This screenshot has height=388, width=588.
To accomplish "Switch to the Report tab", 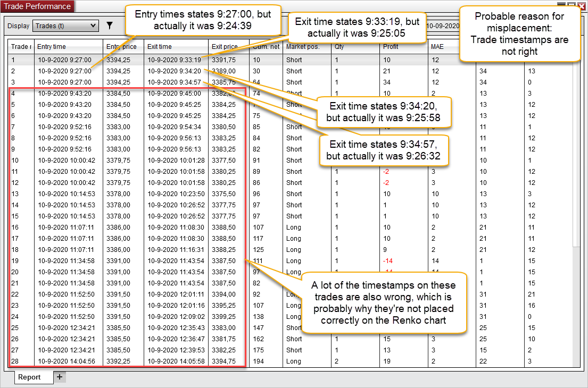I will click(x=33, y=377).
